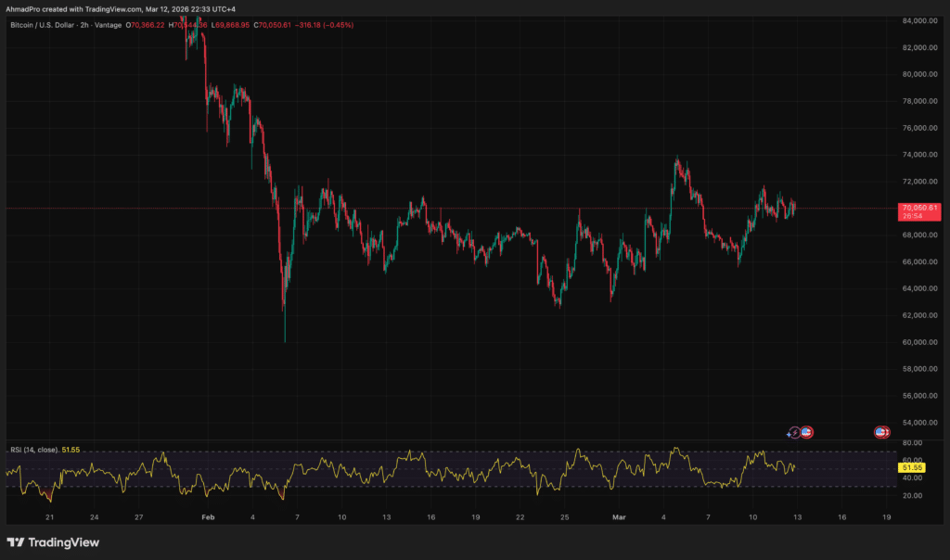Click the 84,000.00 price axis label
950x560 pixels.
tap(917, 20)
